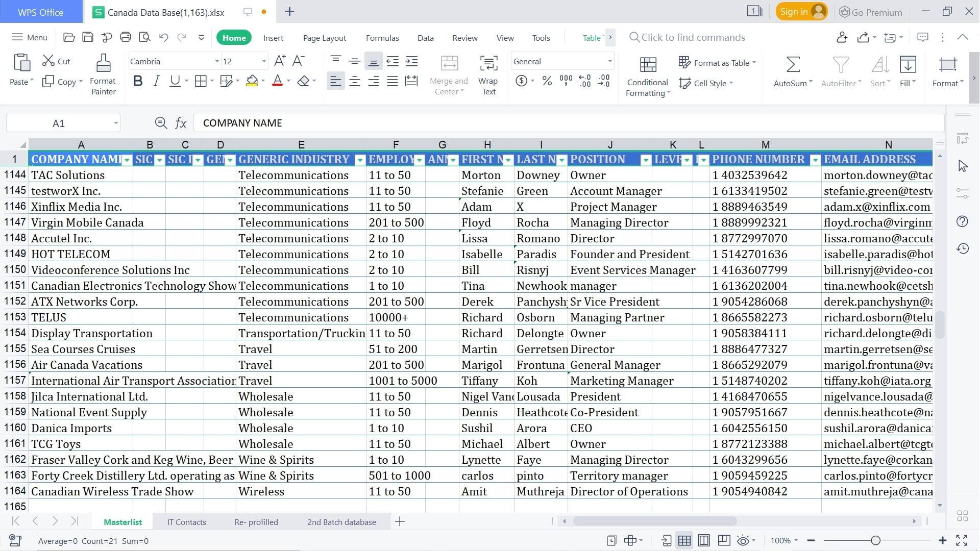Open the General number format dropdown
Image resolution: width=980 pixels, height=551 pixels.
pyautogui.click(x=608, y=61)
